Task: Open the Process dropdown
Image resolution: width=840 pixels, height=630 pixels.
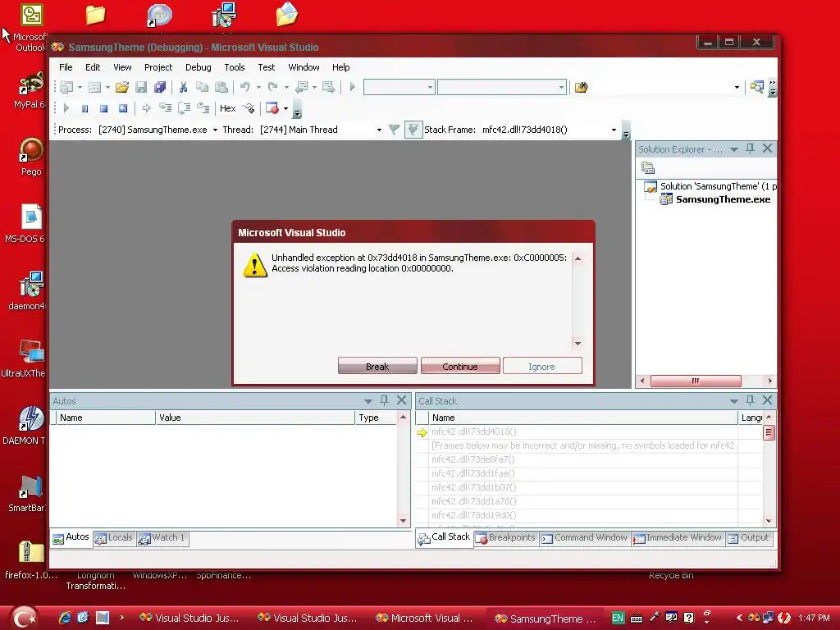Action: coord(216,130)
